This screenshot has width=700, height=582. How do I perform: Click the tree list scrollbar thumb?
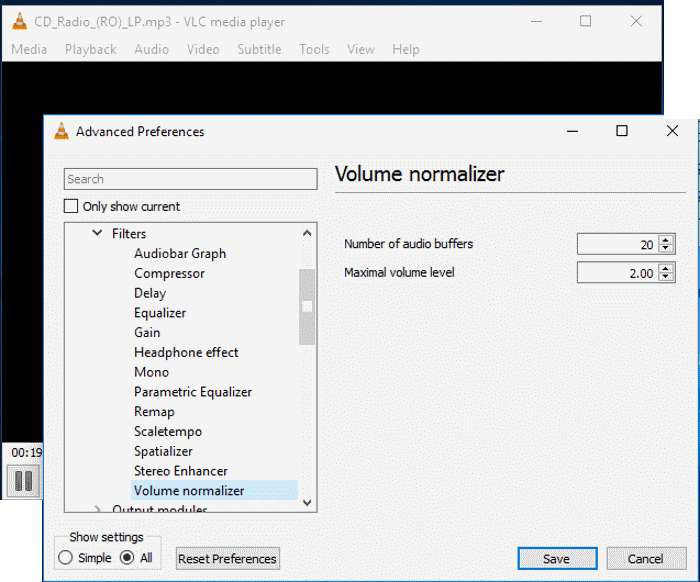click(x=307, y=307)
